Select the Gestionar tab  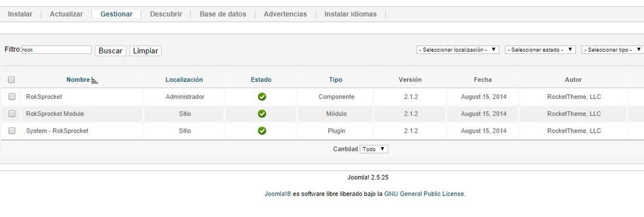click(x=117, y=14)
